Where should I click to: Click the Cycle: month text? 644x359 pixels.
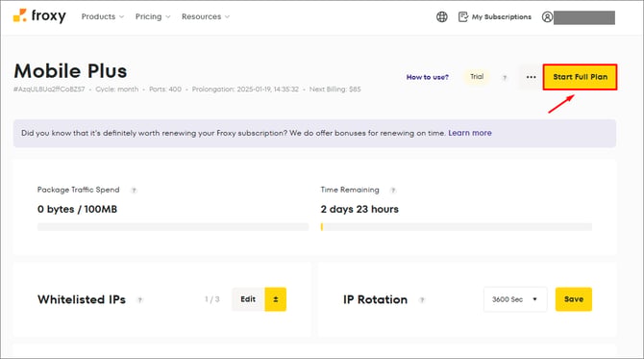click(x=117, y=90)
